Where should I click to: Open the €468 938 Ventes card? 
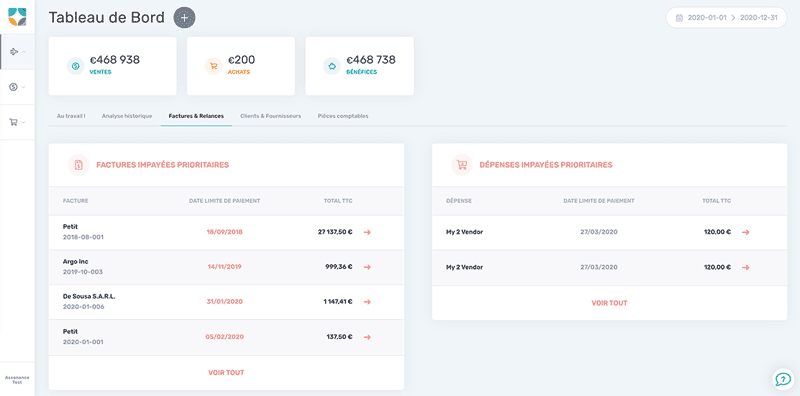coord(112,66)
